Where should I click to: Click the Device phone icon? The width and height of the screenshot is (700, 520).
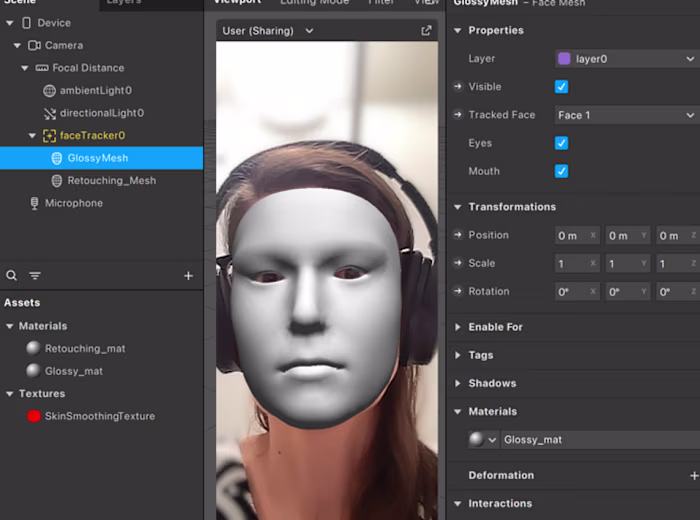[x=26, y=23]
